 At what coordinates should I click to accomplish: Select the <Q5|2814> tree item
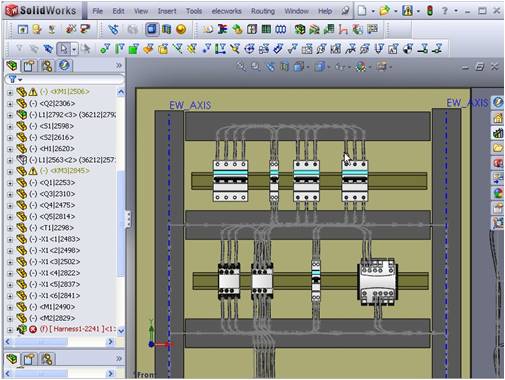57,217
